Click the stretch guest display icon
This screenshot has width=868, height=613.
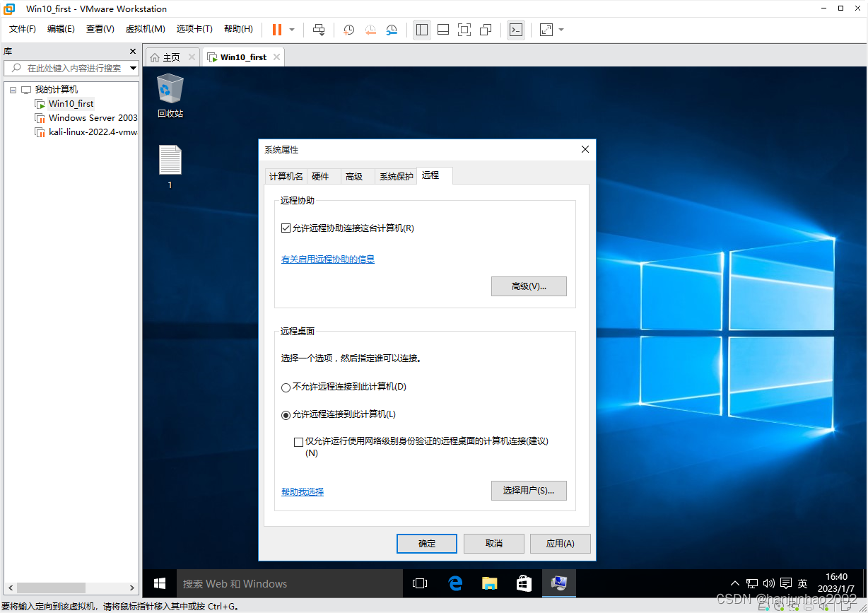[x=546, y=30]
